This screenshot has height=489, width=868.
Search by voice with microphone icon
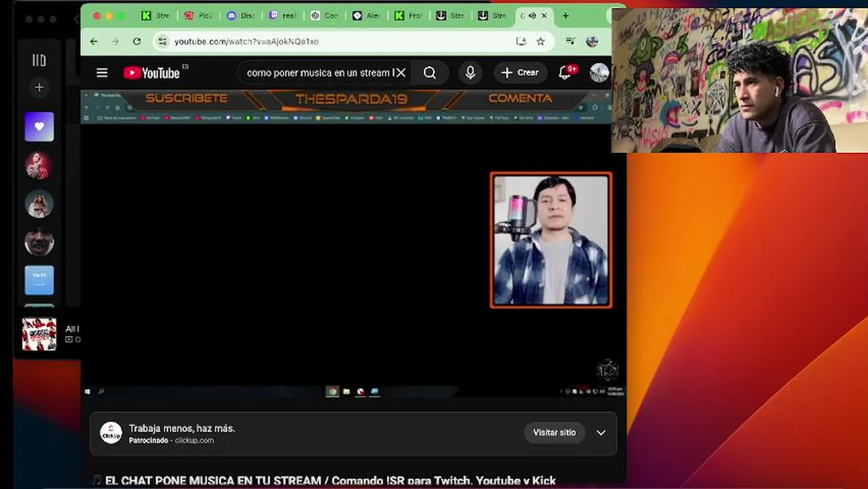click(x=470, y=73)
